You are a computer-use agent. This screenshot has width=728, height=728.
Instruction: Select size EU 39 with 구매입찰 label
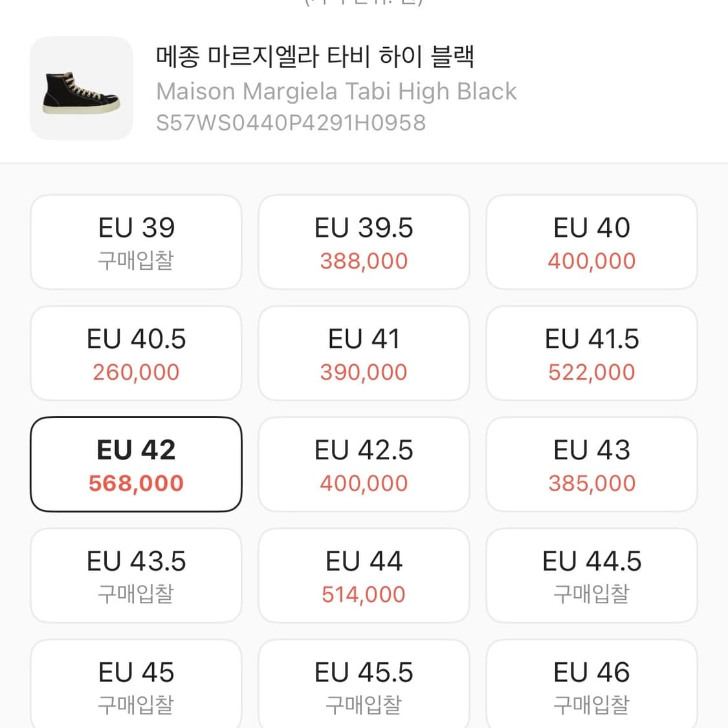(135, 242)
